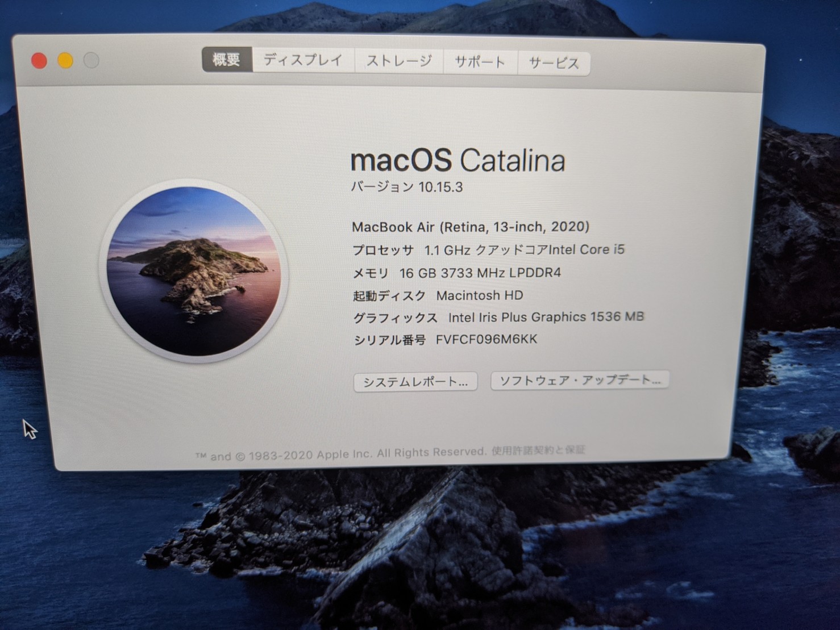Close the window with the red button
The image size is (840, 630).
point(39,61)
